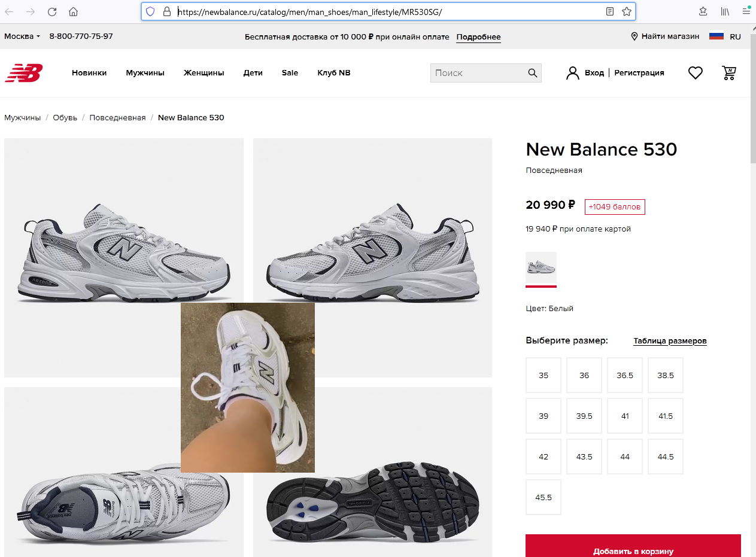
Task: Select the white color variant thumbnail
Action: point(541,267)
